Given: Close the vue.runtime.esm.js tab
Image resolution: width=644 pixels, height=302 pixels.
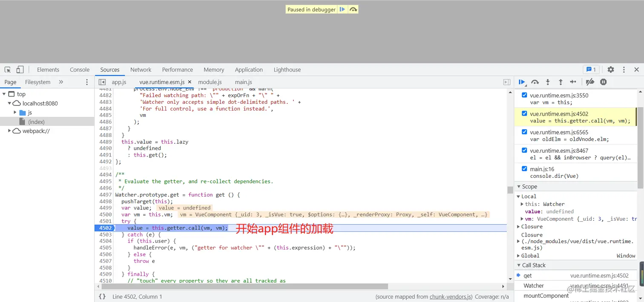Looking at the screenshot, I should click(190, 82).
